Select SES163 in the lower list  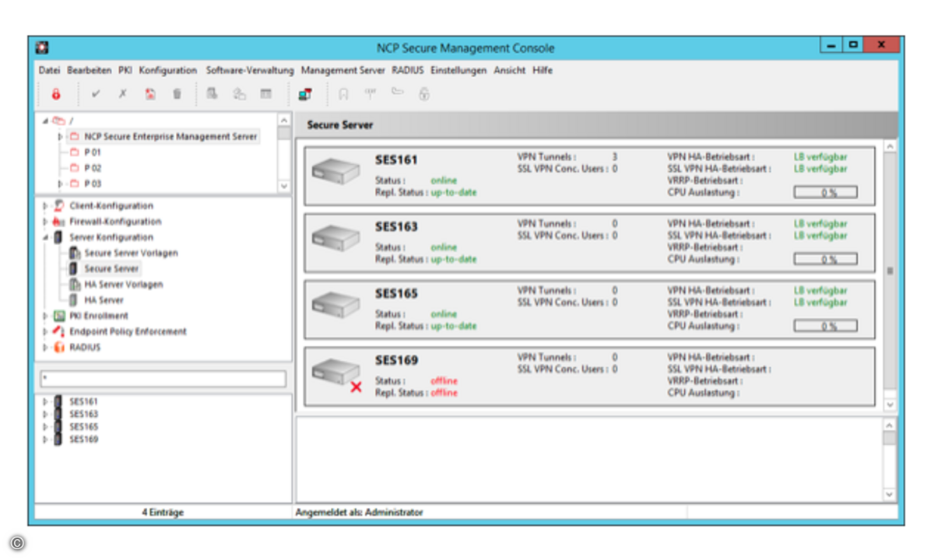(83, 415)
